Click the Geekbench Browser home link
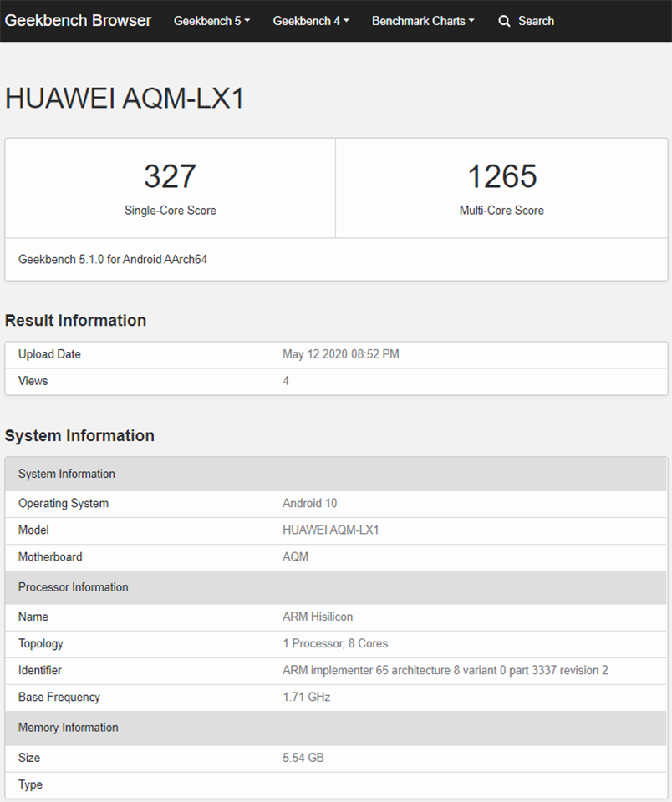The image size is (672, 802). point(78,20)
